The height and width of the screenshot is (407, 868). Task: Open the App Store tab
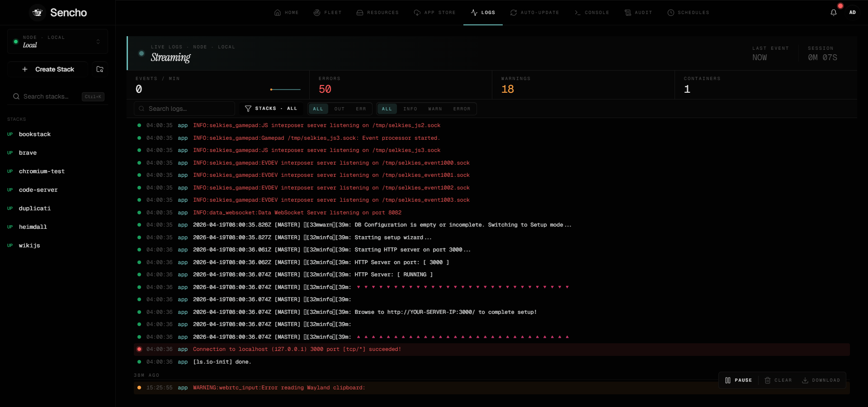click(435, 13)
